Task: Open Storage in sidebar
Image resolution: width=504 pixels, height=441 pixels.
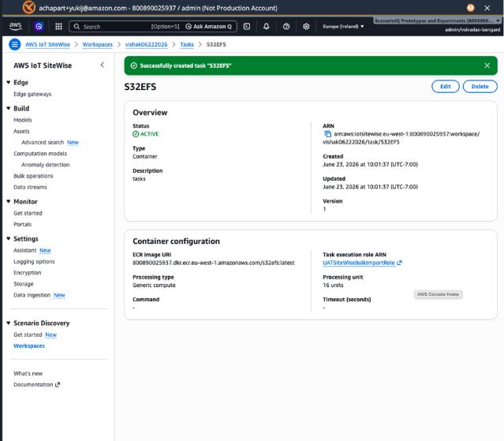Action: tap(24, 284)
